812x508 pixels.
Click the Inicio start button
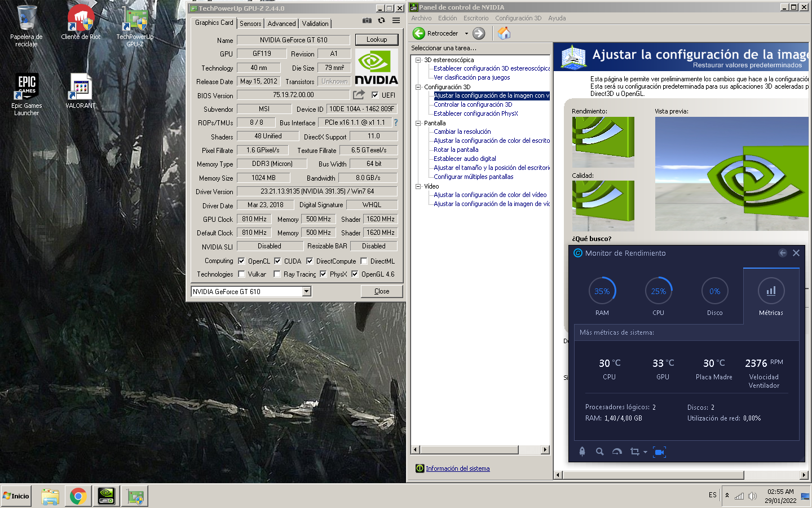pyautogui.click(x=16, y=496)
